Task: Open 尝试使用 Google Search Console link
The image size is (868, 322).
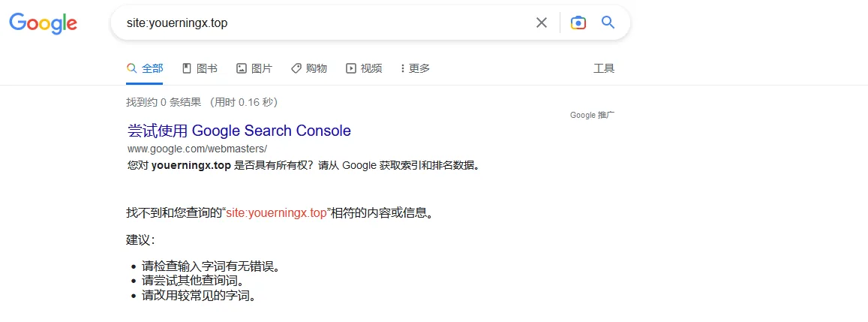Action: point(239,131)
